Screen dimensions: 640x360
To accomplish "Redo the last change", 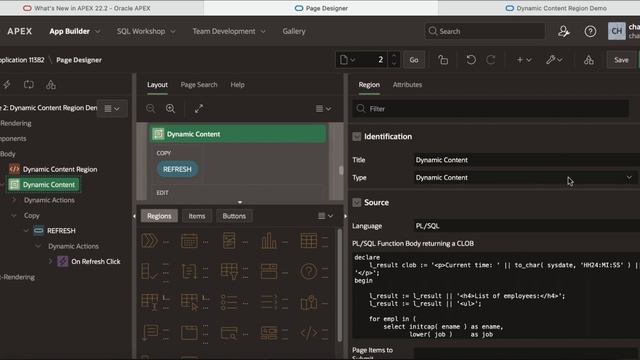I will tap(491, 60).
